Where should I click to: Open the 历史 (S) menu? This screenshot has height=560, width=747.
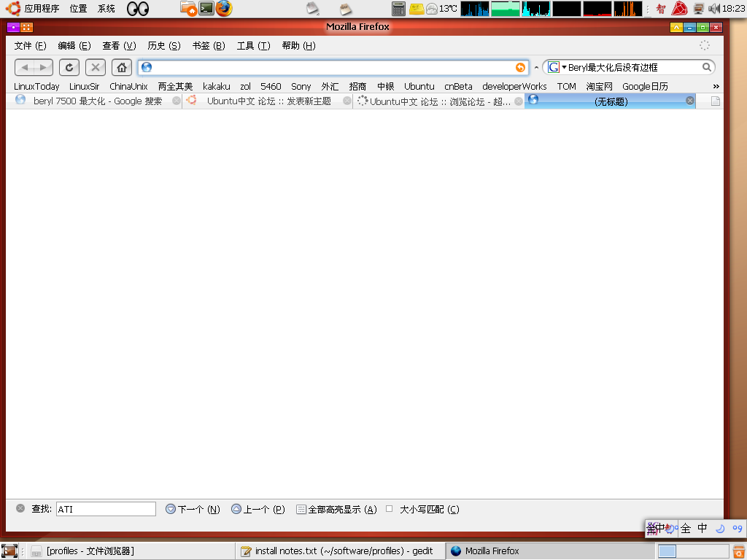point(164,46)
